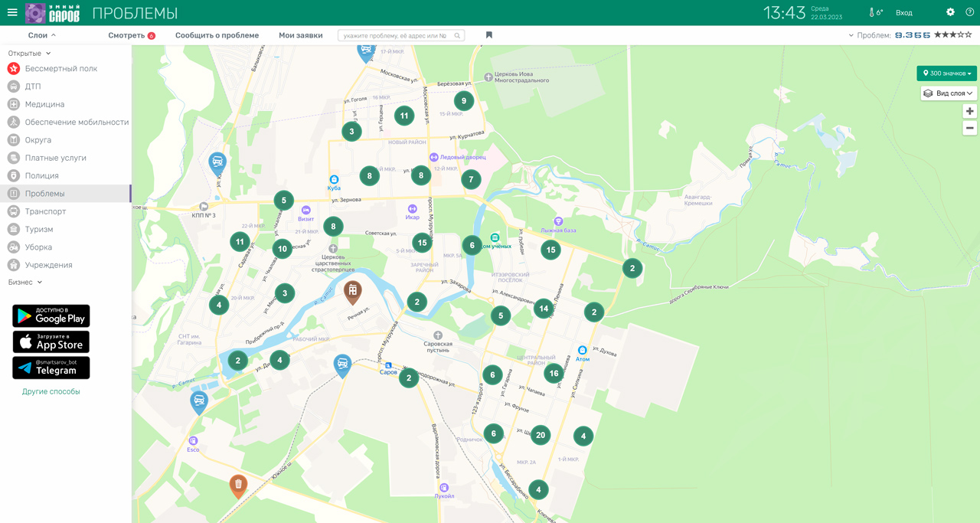980x523 pixels.
Task: Open the Мои заявки tab
Action: [x=300, y=35]
